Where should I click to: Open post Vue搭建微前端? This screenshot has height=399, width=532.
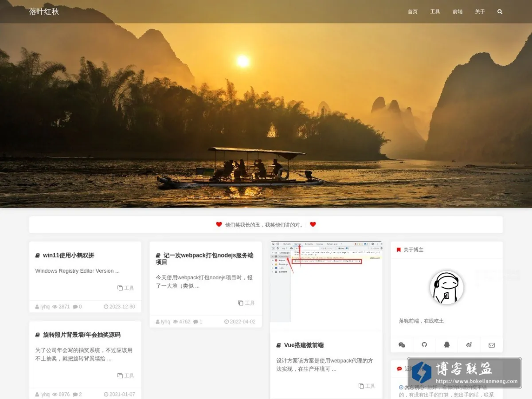(x=304, y=345)
